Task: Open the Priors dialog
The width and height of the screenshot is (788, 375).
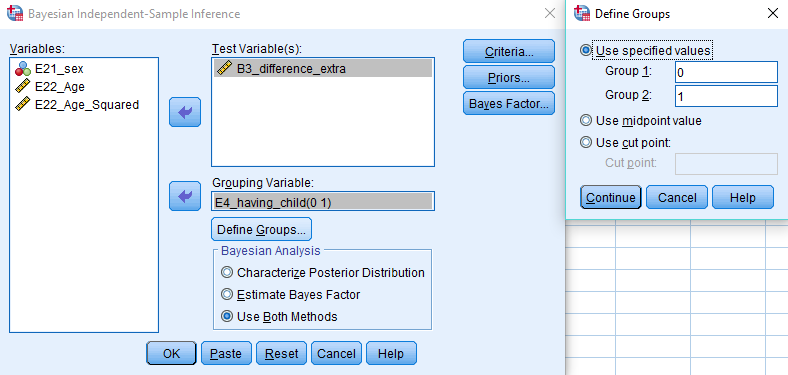Action: pos(509,77)
